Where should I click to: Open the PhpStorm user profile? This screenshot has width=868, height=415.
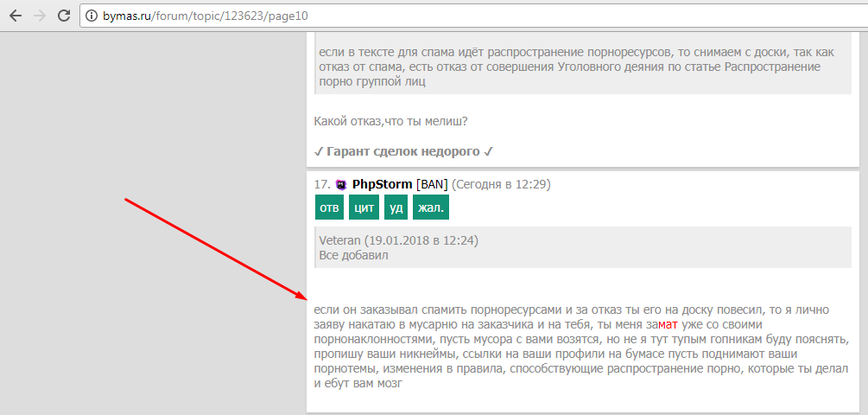tap(382, 184)
